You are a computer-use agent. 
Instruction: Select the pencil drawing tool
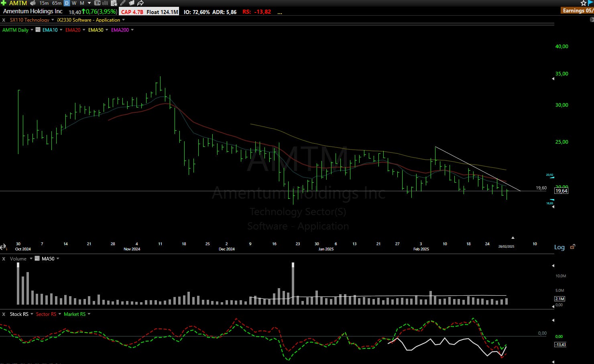click(x=123, y=3)
